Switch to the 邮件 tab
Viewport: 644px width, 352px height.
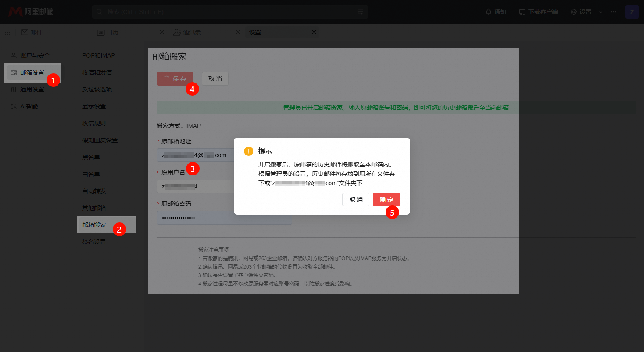(32, 32)
